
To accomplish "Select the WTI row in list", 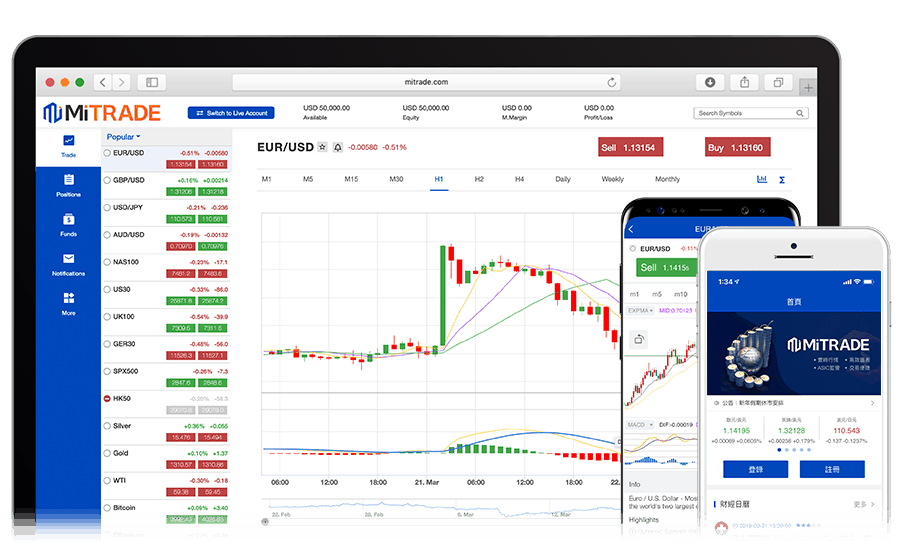I will click(166, 486).
